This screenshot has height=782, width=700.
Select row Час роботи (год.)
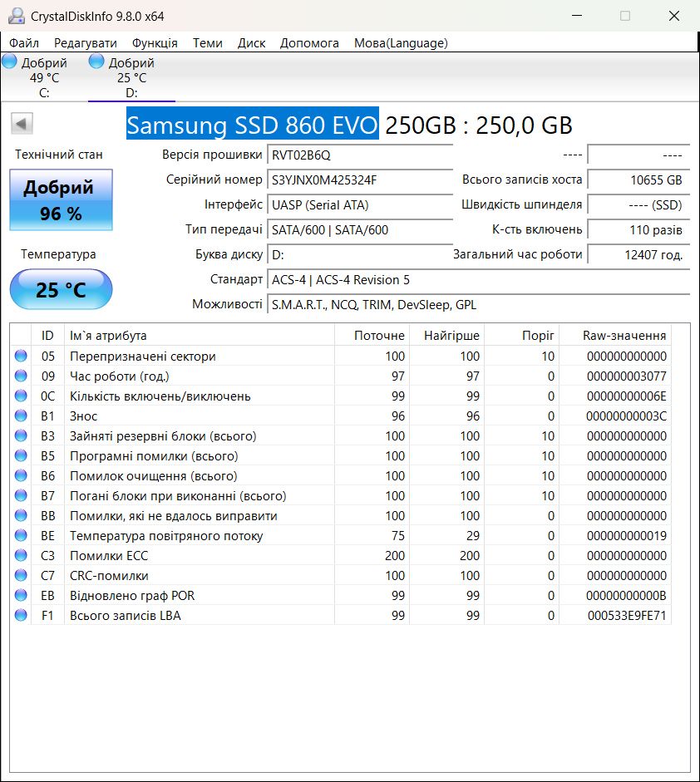pyautogui.click(x=341, y=376)
